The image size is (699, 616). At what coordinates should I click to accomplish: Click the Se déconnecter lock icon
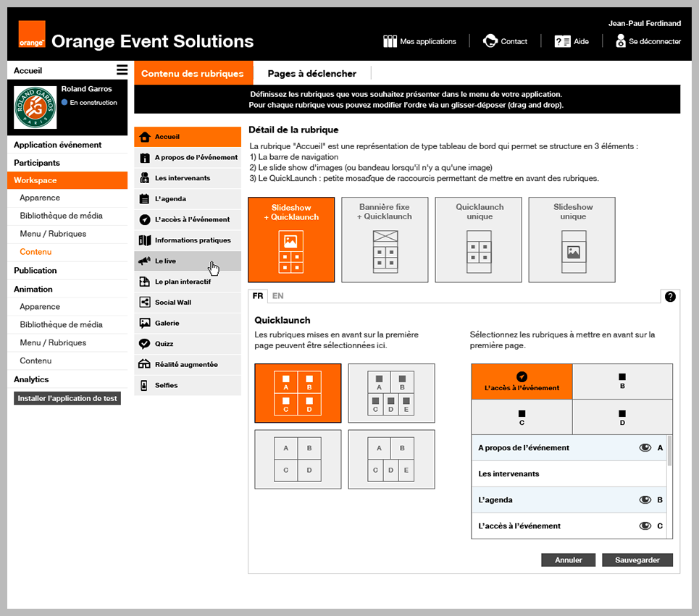pos(621,41)
